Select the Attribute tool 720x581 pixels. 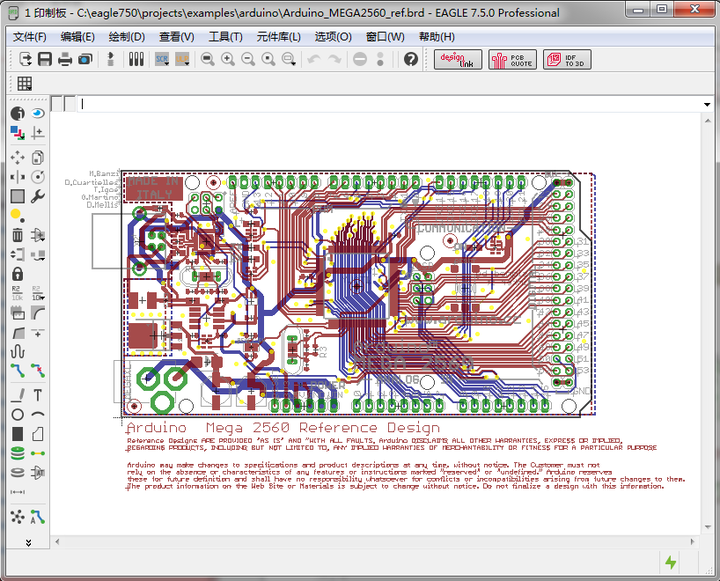(x=38, y=472)
